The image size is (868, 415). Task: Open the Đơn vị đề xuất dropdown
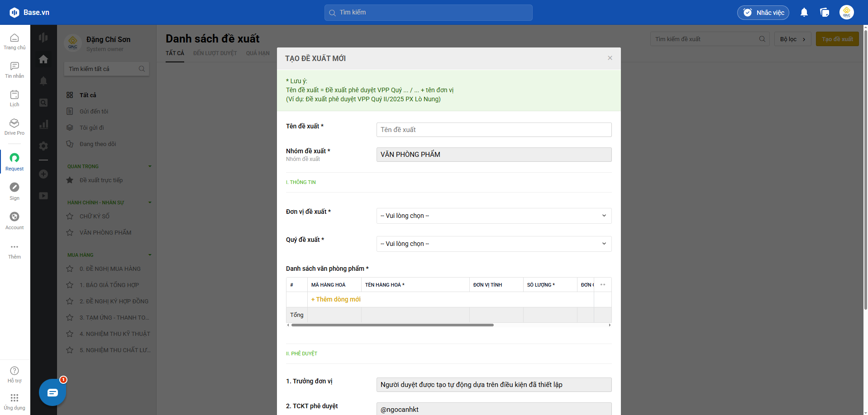pos(494,216)
